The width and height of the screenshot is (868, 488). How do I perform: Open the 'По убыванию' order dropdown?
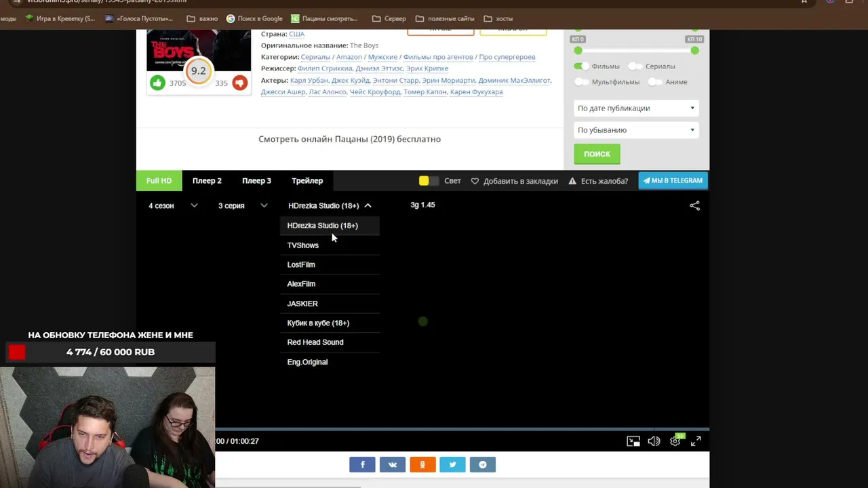[x=636, y=130]
